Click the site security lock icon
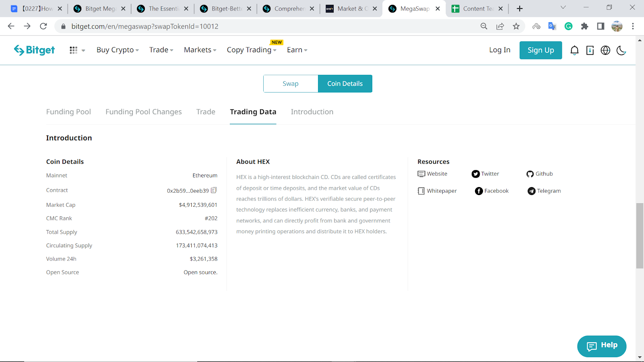This screenshot has height=362, width=644. [63, 27]
